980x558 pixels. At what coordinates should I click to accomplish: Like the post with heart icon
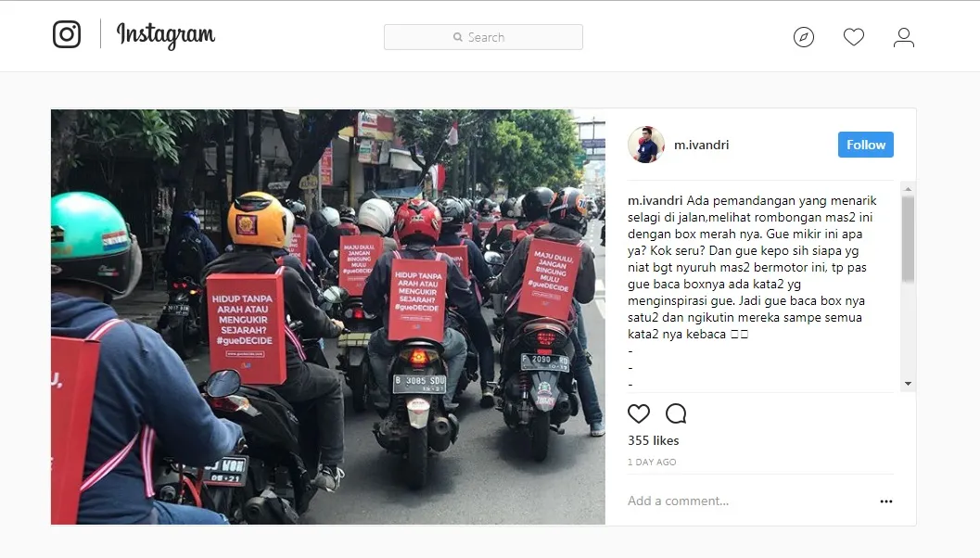(639, 413)
